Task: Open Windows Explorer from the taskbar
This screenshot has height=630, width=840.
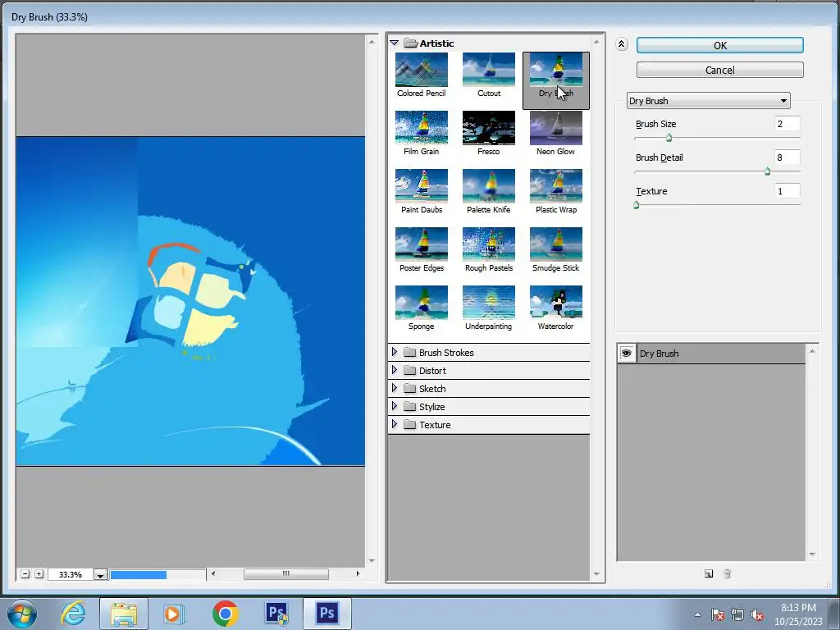Action: pyautogui.click(x=124, y=614)
